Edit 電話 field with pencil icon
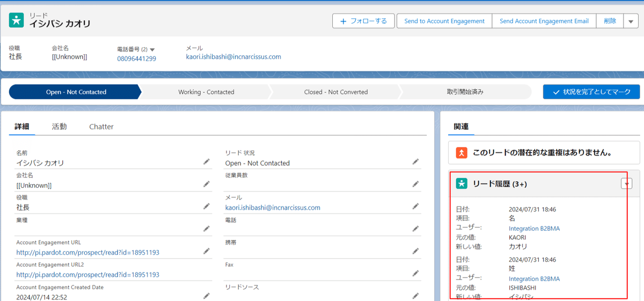 pos(415,229)
